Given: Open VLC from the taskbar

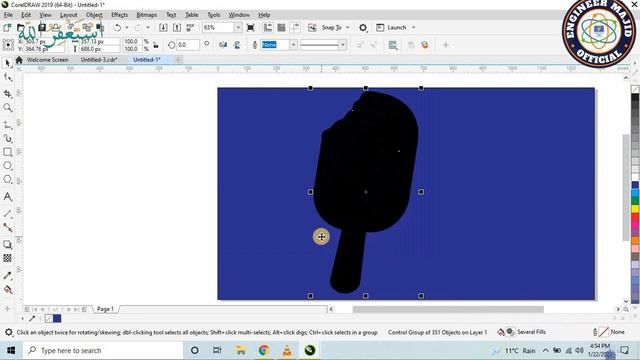Looking at the screenshot, I should [x=287, y=350].
